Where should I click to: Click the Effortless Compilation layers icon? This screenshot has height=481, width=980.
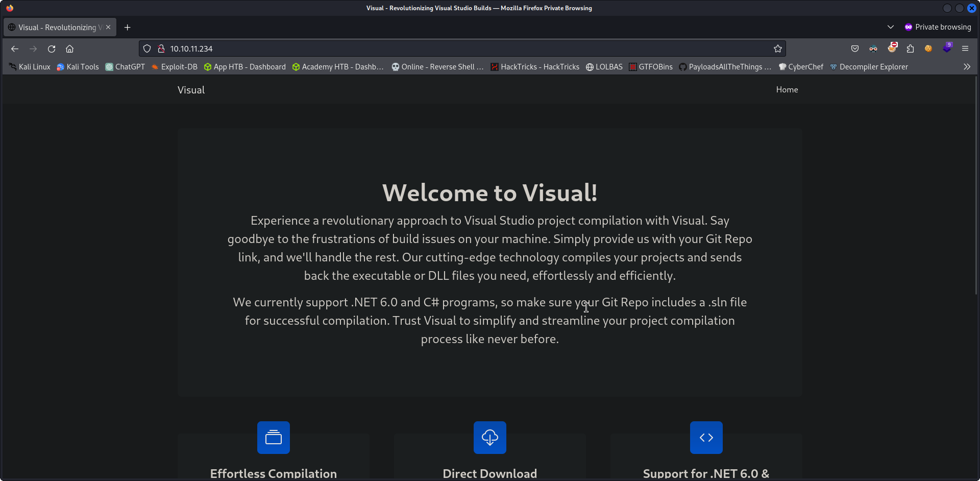coord(274,438)
